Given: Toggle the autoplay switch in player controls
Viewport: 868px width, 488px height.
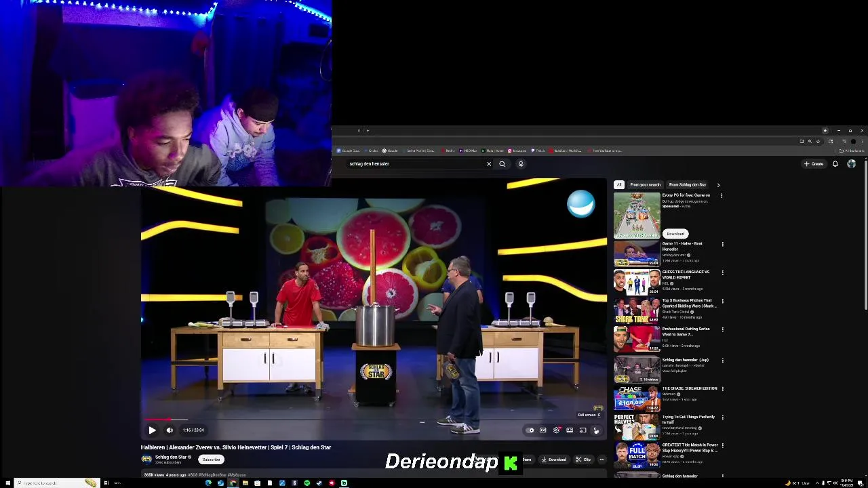Looking at the screenshot, I should coord(530,430).
